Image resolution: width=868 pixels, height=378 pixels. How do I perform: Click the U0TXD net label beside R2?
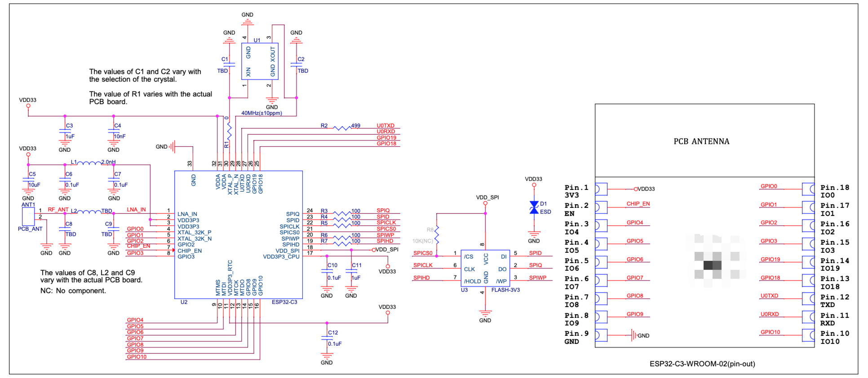385,126
